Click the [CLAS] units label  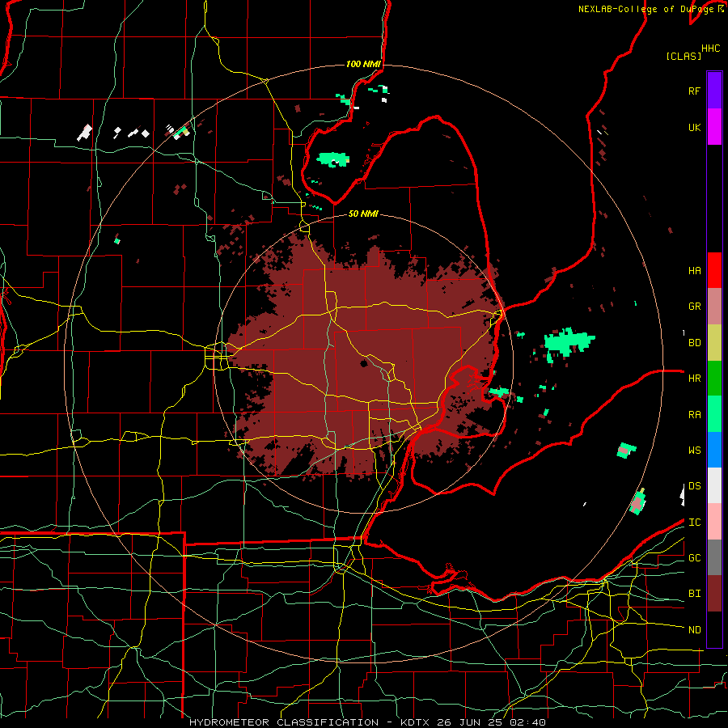pos(683,57)
